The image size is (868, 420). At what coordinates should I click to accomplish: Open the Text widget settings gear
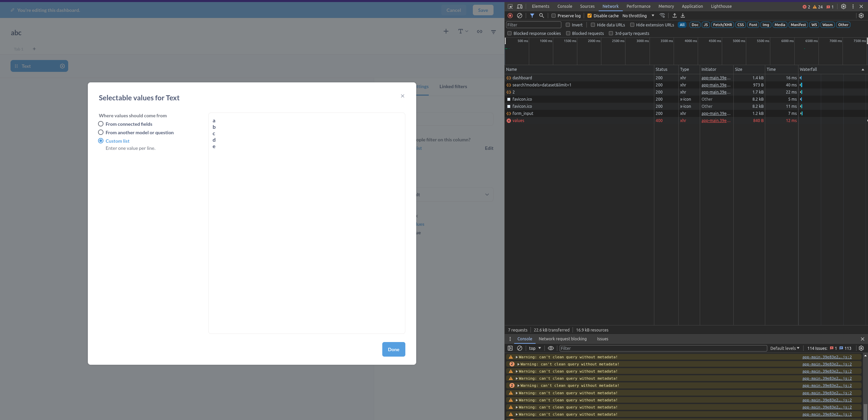[62, 66]
